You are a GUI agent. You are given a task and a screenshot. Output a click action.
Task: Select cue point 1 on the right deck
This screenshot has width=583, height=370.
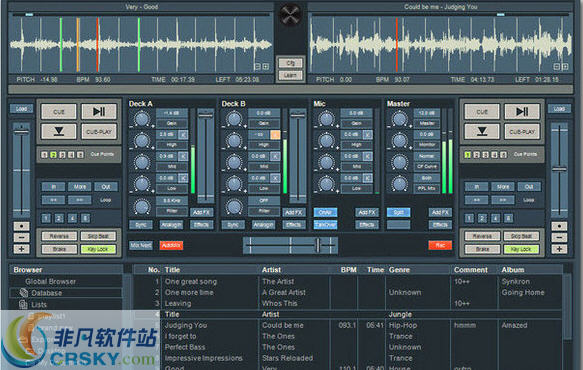[468, 155]
